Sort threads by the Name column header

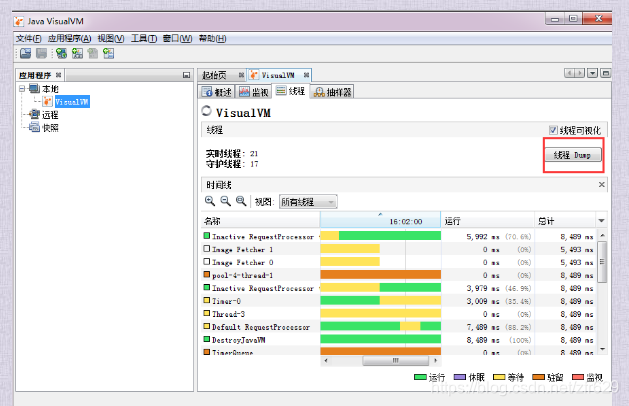click(x=260, y=221)
